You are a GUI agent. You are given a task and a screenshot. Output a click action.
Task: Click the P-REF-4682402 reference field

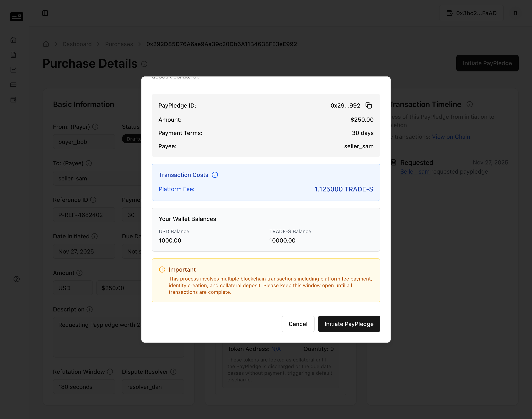pos(84,215)
